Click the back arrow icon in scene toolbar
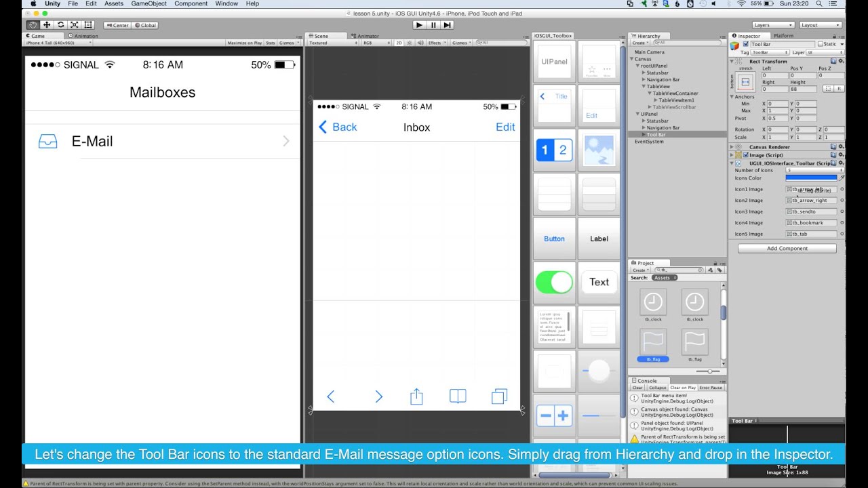The width and height of the screenshot is (868, 488). pyautogui.click(x=330, y=396)
